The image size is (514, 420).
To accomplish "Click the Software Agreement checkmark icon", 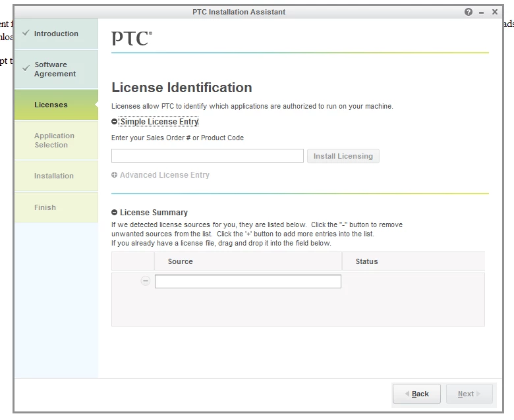I will click(x=26, y=68).
